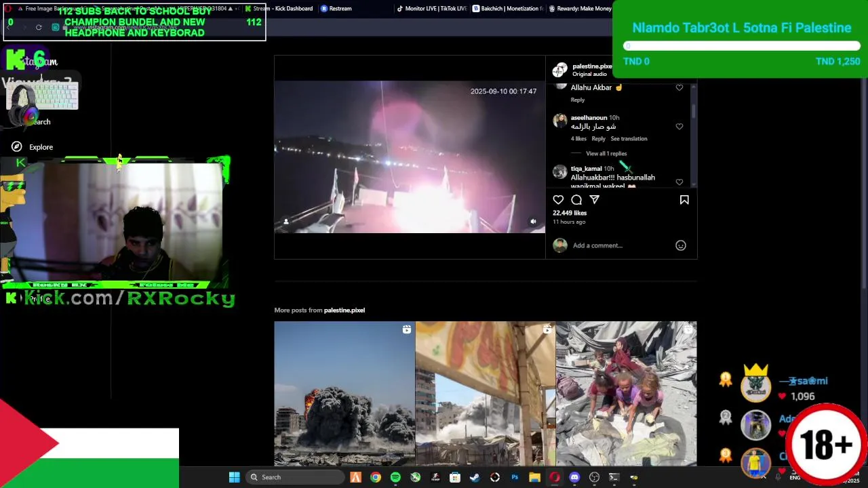Open Google Chrome from taskbar
This screenshot has height=488, width=868.
tap(376, 477)
